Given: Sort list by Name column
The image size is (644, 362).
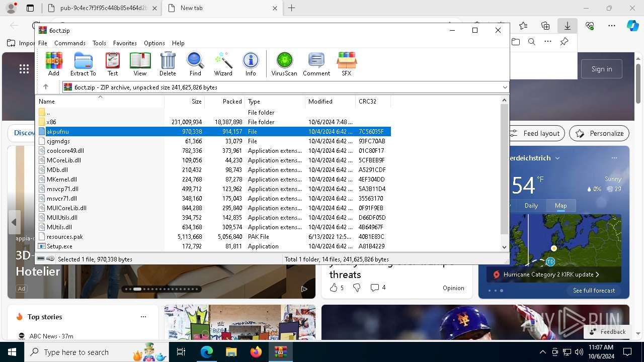Looking at the screenshot, I should coord(101,101).
